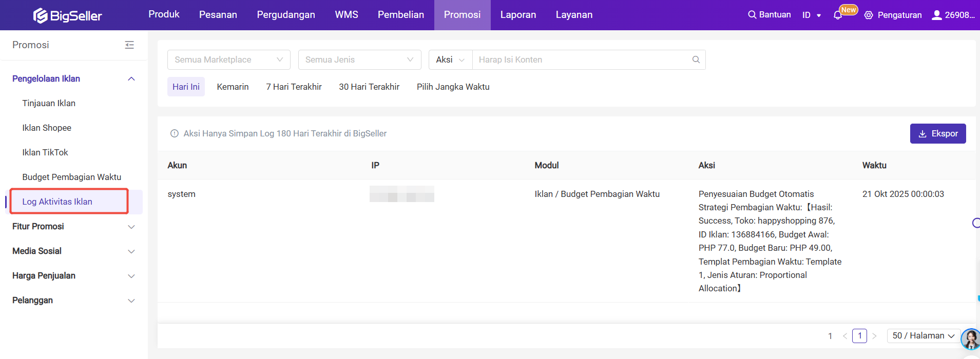Open the Laporan menu
980x359 pixels.
[518, 15]
